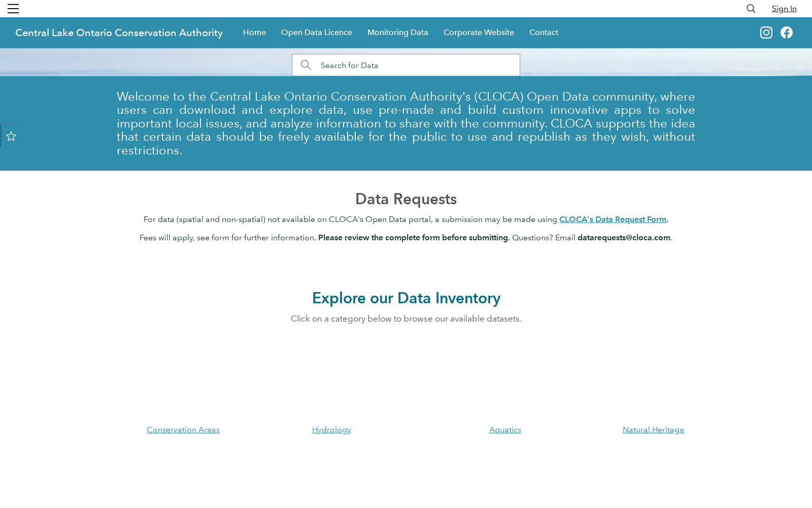Browse the Hydrology category
The width and height of the screenshot is (812, 508).
pos(331,430)
